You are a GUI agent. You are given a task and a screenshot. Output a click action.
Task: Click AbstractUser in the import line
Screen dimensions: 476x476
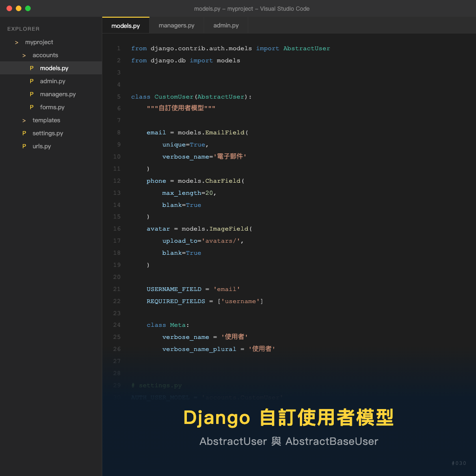(x=307, y=48)
